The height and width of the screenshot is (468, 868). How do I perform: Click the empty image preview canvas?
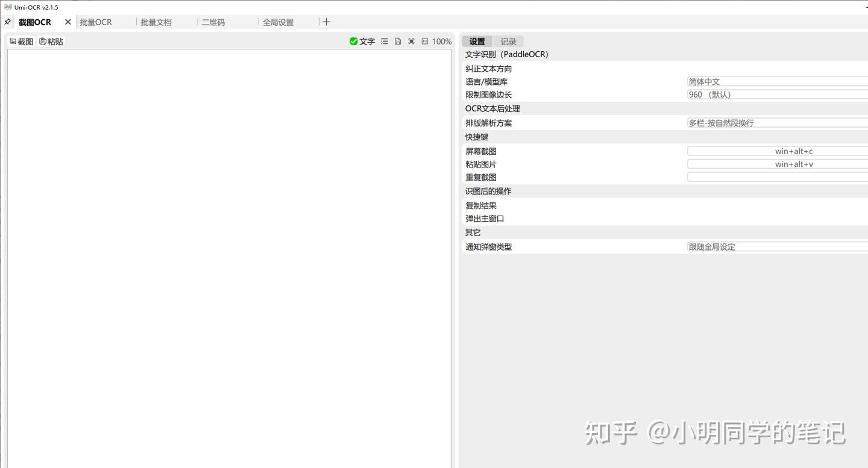pos(229,258)
